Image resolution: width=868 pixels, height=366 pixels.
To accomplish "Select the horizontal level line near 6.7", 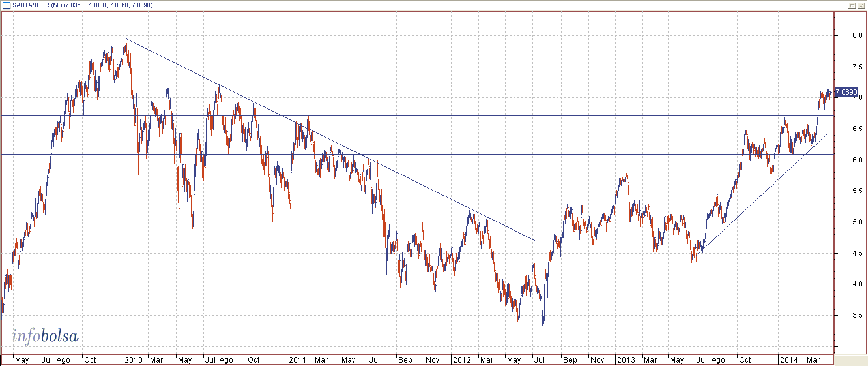I will [417, 115].
